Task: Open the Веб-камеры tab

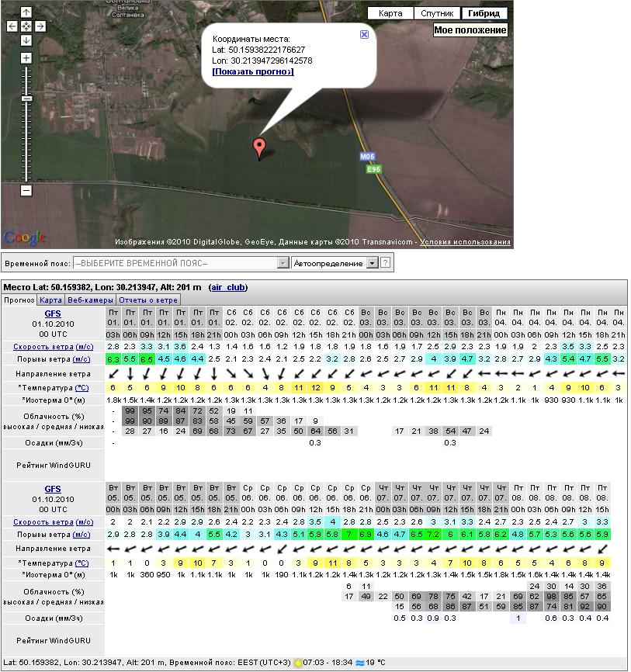Action: pyautogui.click(x=90, y=300)
